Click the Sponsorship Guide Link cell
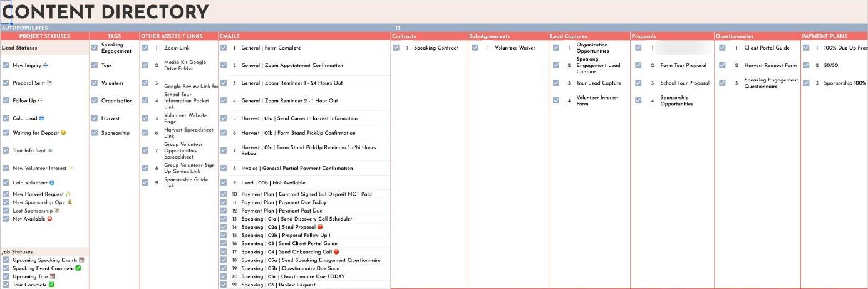The height and width of the screenshot is (289, 868). tap(186, 182)
